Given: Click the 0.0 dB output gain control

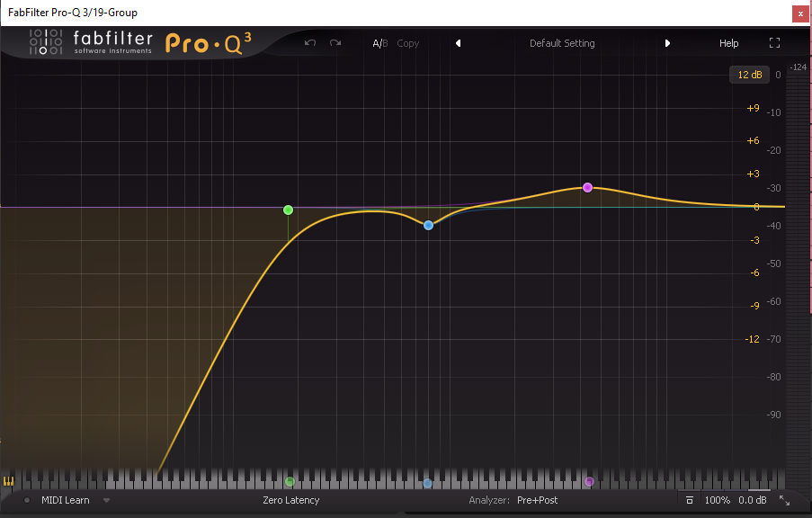Looking at the screenshot, I should tap(752, 500).
